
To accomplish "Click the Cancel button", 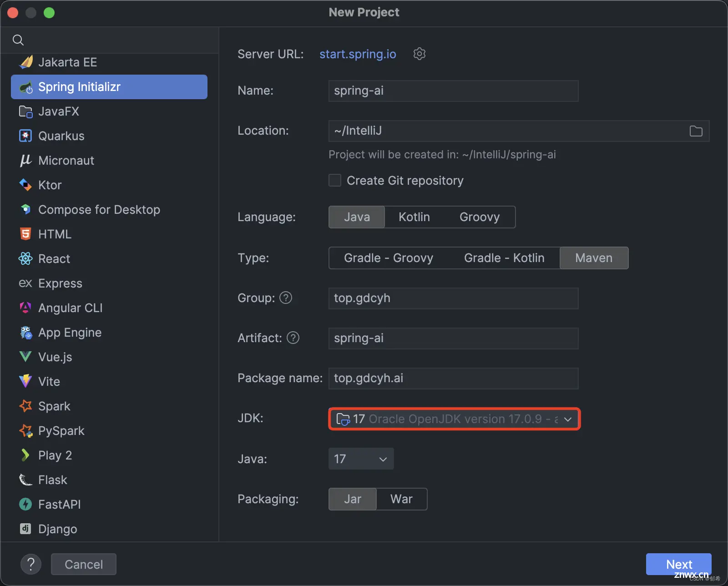I will point(84,564).
